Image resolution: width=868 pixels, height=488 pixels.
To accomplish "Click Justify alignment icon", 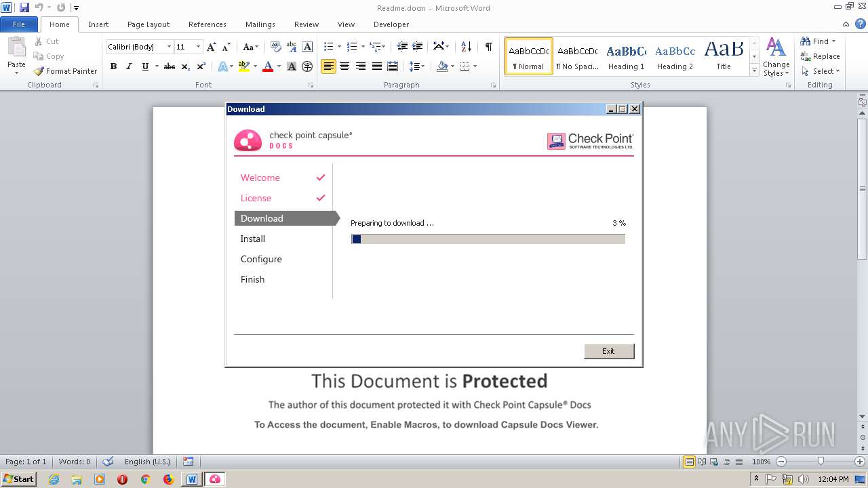I will tap(377, 66).
